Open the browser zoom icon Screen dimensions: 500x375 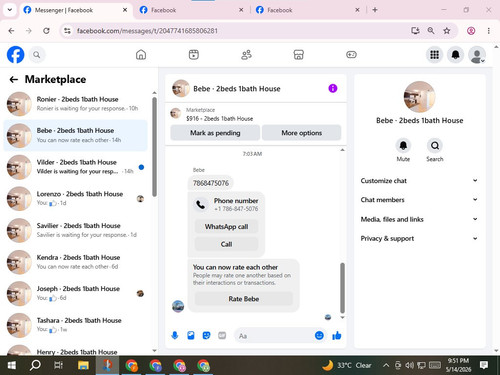click(431, 31)
